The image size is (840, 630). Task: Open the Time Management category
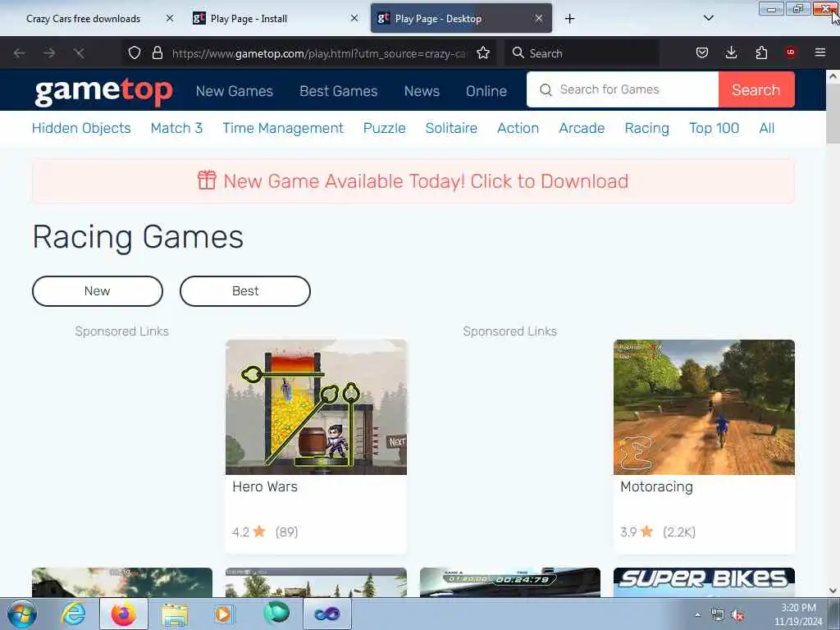283,128
